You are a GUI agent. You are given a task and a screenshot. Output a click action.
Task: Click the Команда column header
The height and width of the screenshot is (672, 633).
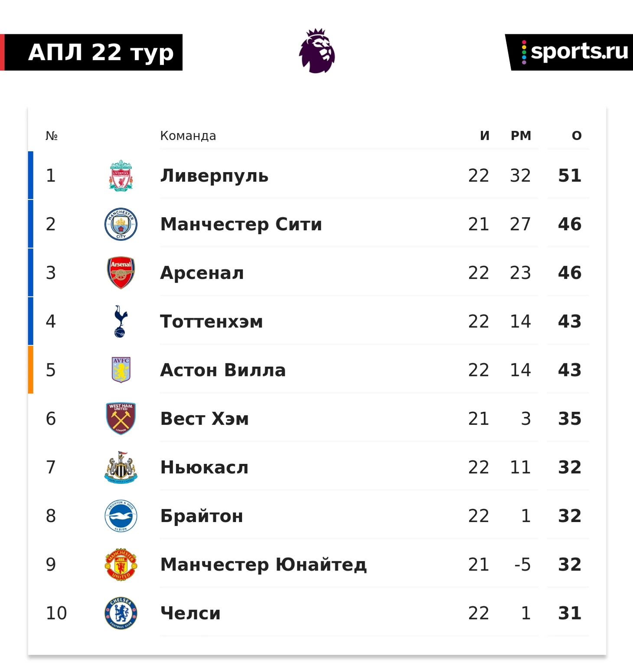(188, 136)
